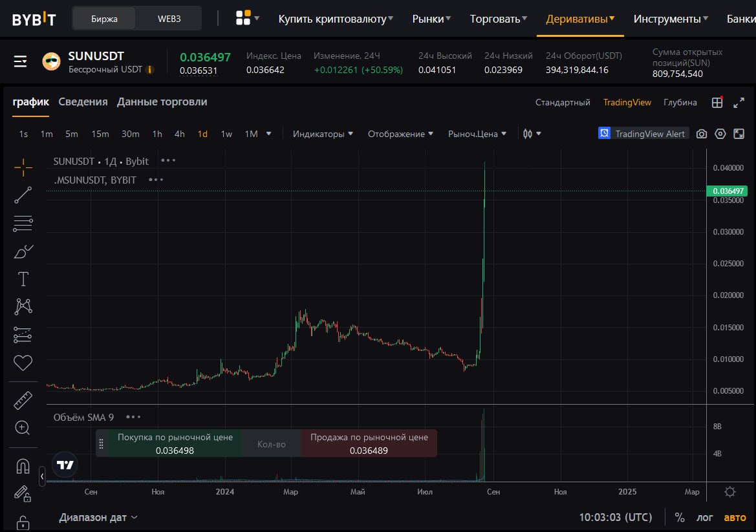Select the trend line drawing tool
The width and height of the screenshot is (756, 532).
23,195
